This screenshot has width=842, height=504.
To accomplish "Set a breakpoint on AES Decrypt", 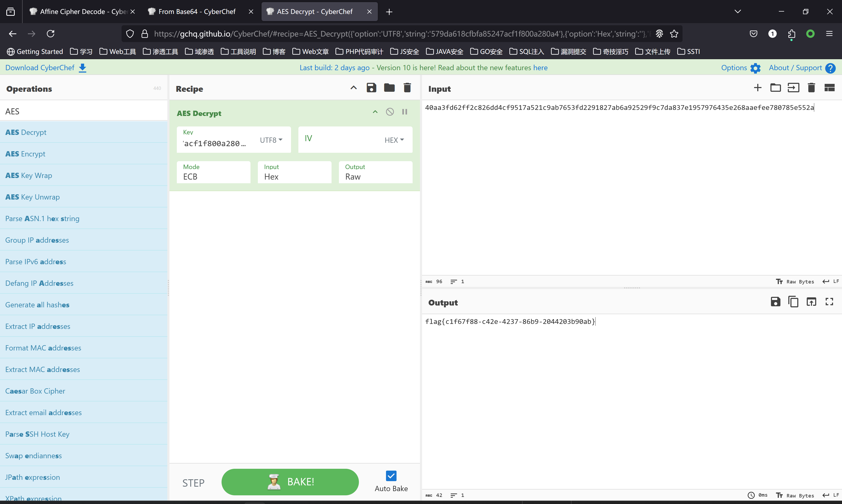I will (405, 112).
